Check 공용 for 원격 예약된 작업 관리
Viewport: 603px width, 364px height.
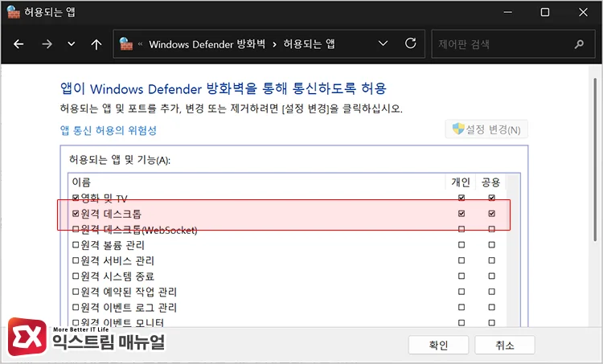(x=491, y=292)
